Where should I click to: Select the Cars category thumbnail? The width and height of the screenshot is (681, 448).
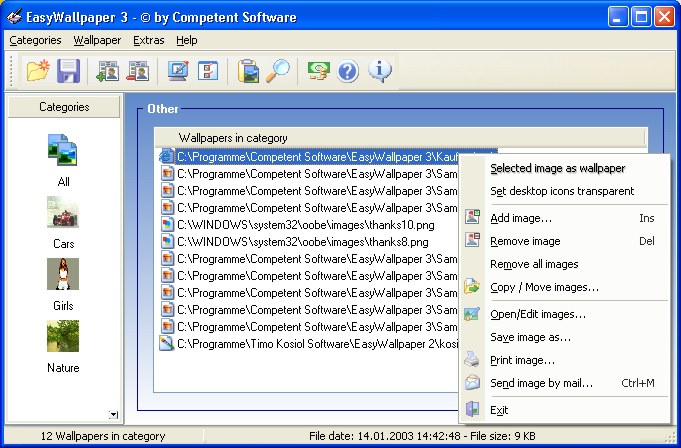pos(63,212)
